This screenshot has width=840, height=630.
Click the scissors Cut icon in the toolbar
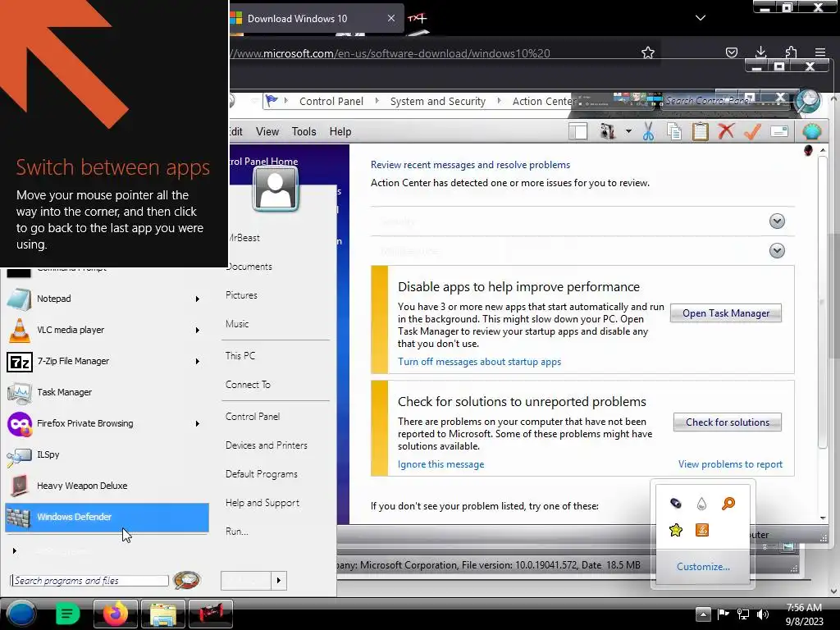648,131
